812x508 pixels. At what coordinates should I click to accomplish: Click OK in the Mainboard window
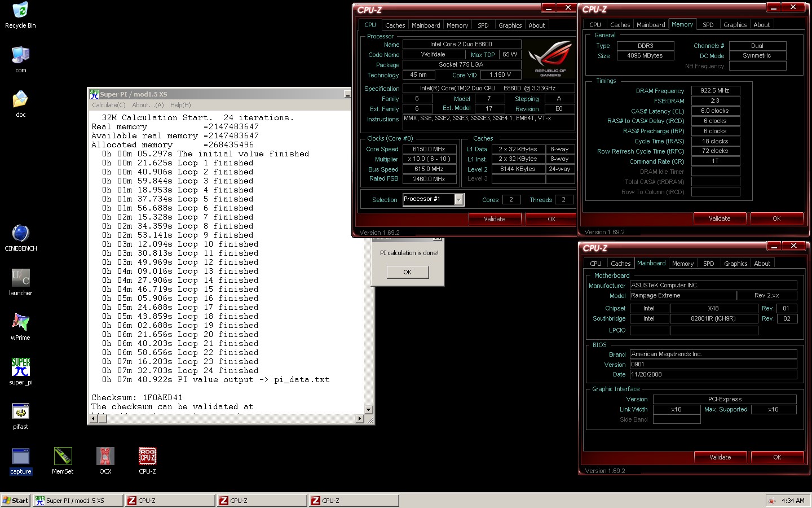click(777, 457)
